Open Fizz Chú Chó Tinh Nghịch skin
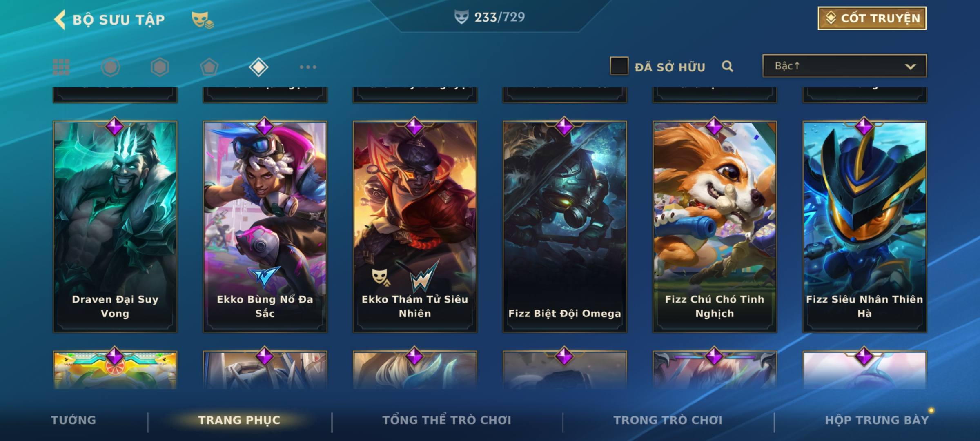 tap(715, 227)
